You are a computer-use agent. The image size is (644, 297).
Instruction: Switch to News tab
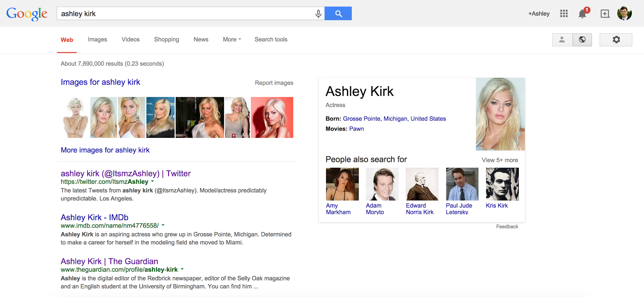pyautogui.click(x=201, y=39)
